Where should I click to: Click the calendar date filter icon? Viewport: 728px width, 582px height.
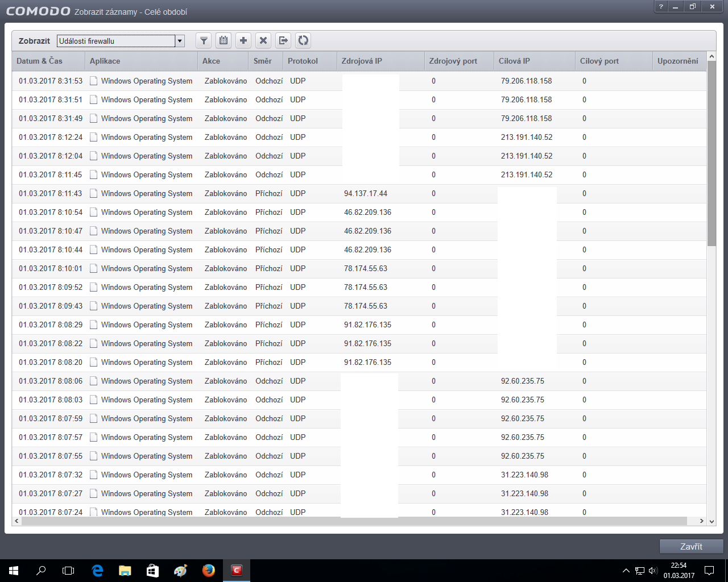click(x=224, y=40)
